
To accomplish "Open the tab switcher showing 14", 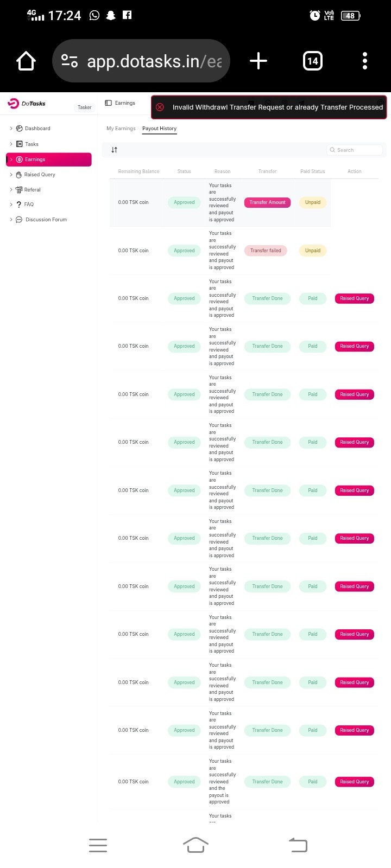I will coord(313,61).
